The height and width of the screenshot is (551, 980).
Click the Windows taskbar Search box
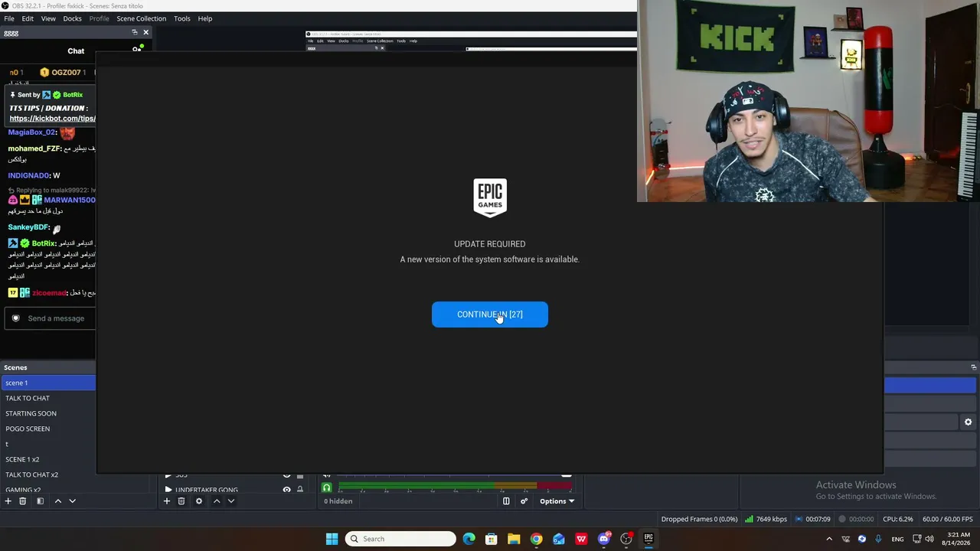point(400,539)
